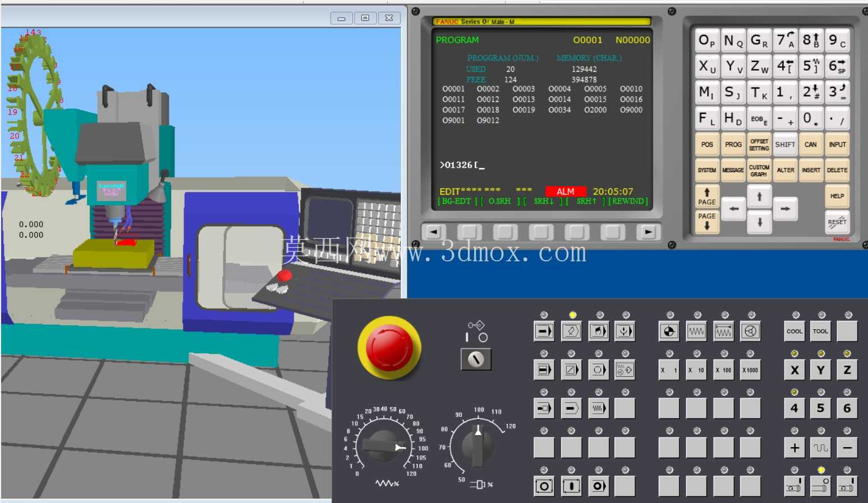Screen dimensions: 868x503
Task: Click softkey under REWIND label
Action: (x=613, y=232)
